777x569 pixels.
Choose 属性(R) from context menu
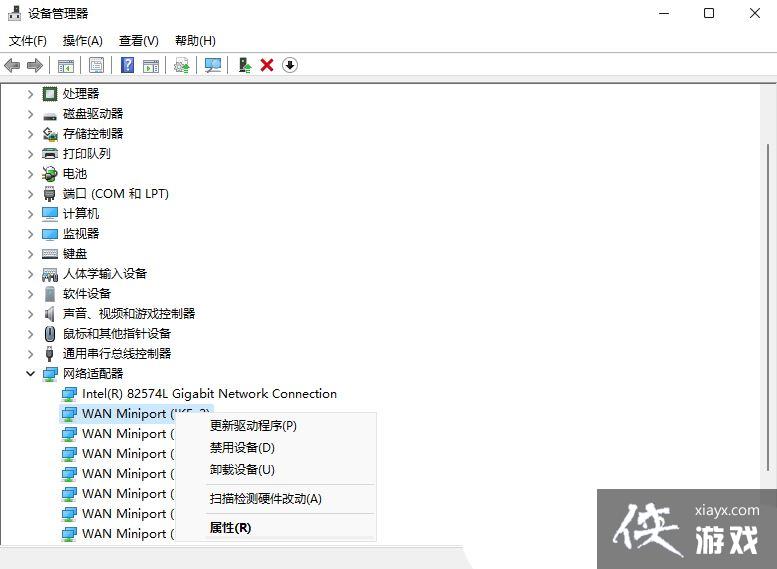click(276, 528)
